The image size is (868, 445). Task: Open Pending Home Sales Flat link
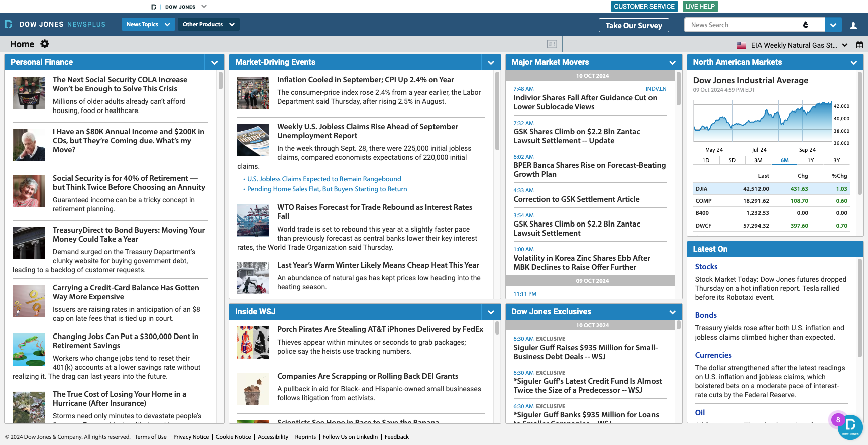pos(327,189)
